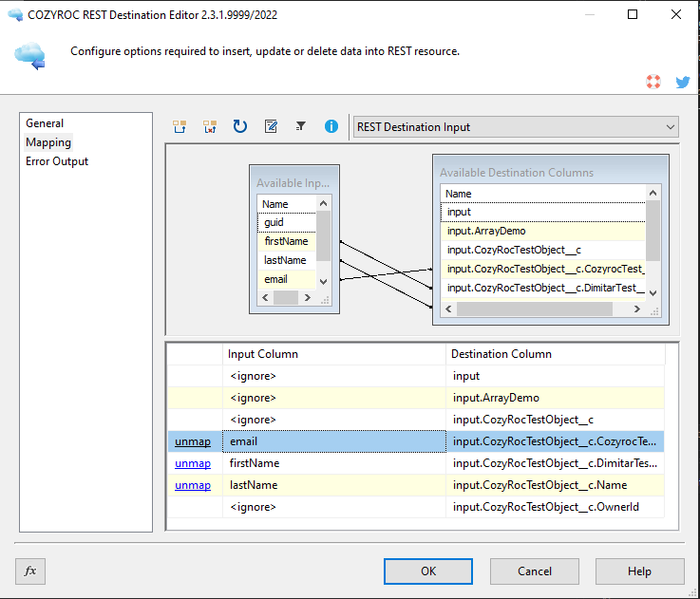The image size is (700, 599).
Task: Open the lifebuoy help icon
Action: (x=653, y=82)
